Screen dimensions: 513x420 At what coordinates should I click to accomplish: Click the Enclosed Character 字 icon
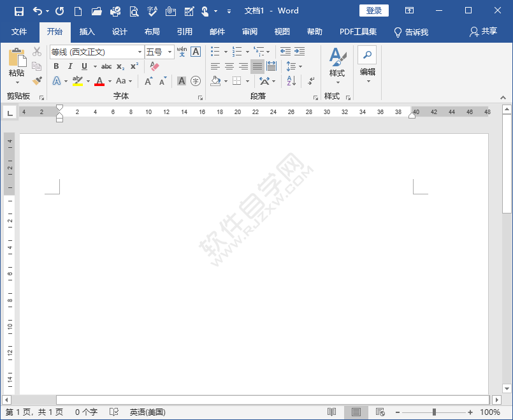click(196, 81)
